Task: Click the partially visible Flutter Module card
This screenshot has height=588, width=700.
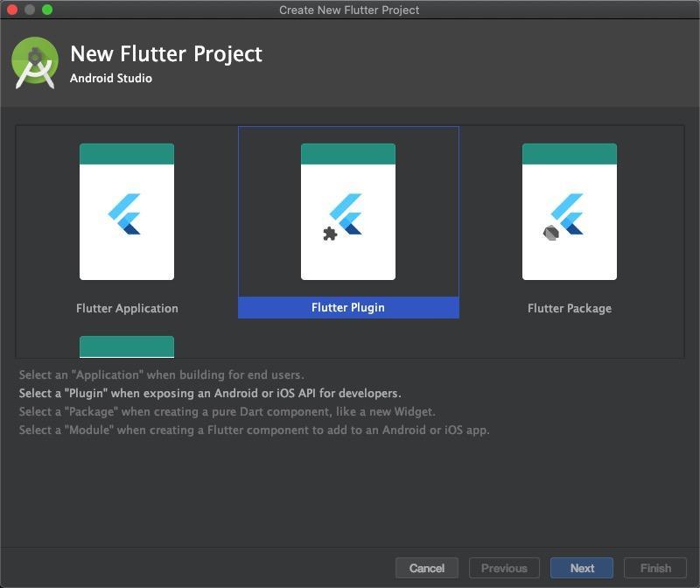Action: point(127,346)
